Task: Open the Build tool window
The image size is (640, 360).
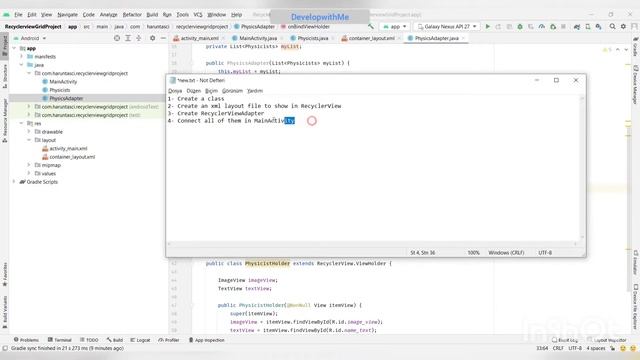Action: coord(115,340)
